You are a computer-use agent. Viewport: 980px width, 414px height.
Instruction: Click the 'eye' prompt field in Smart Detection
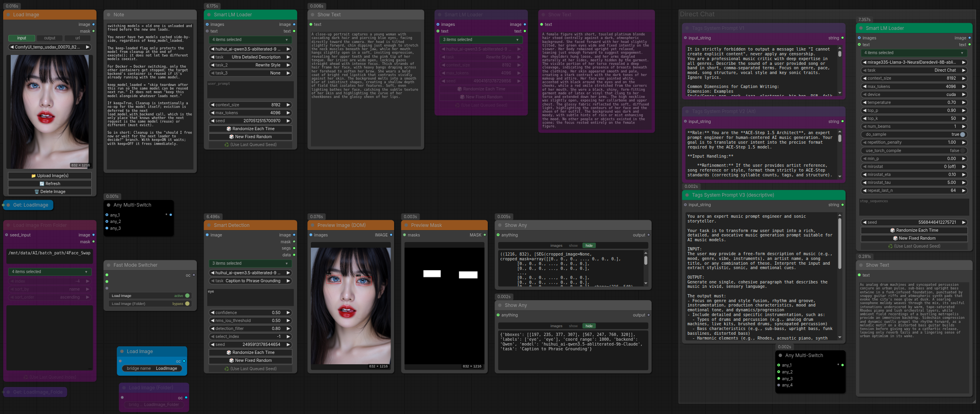point(250,297)
